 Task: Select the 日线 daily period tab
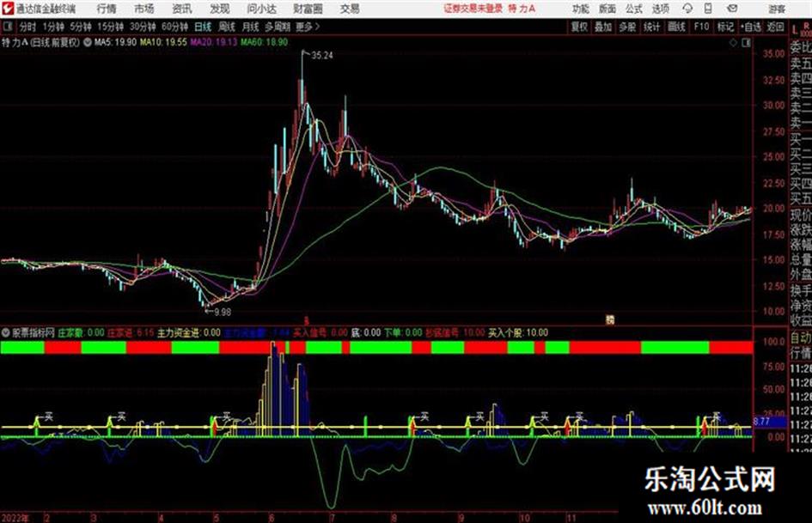click(203, 27)
